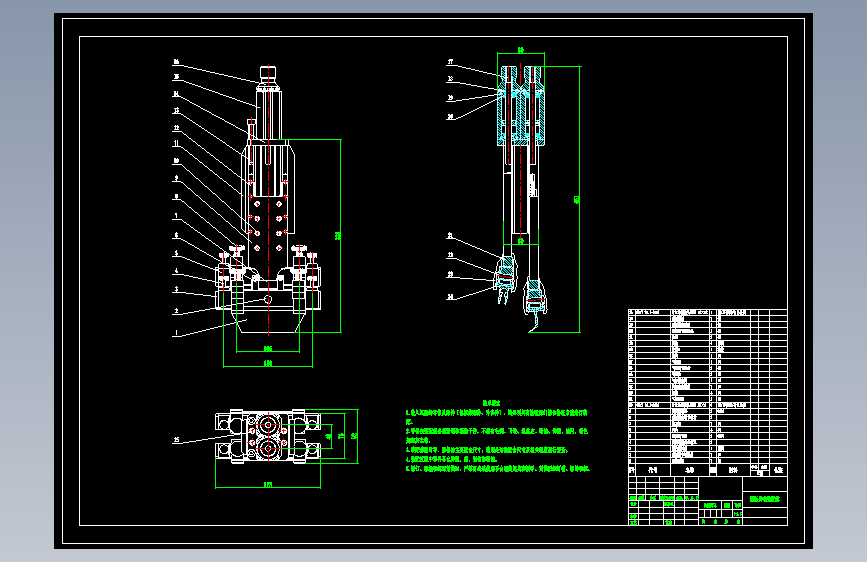Pick the overall length dimension of gripper view
This screenshot has height=562, width=867.
pyautogui.click(x=577, y=200)
